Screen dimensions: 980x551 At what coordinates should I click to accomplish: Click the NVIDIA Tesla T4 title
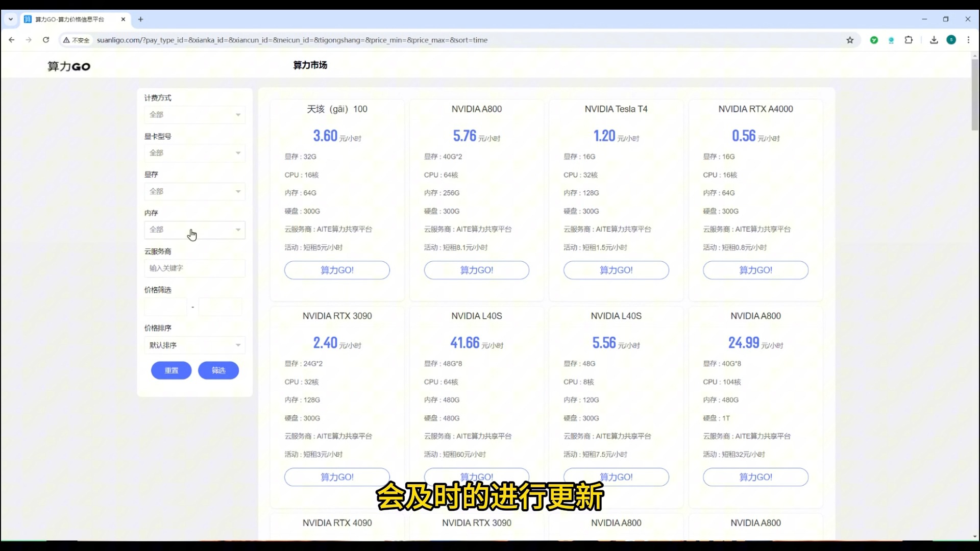(x=616, y=109)
